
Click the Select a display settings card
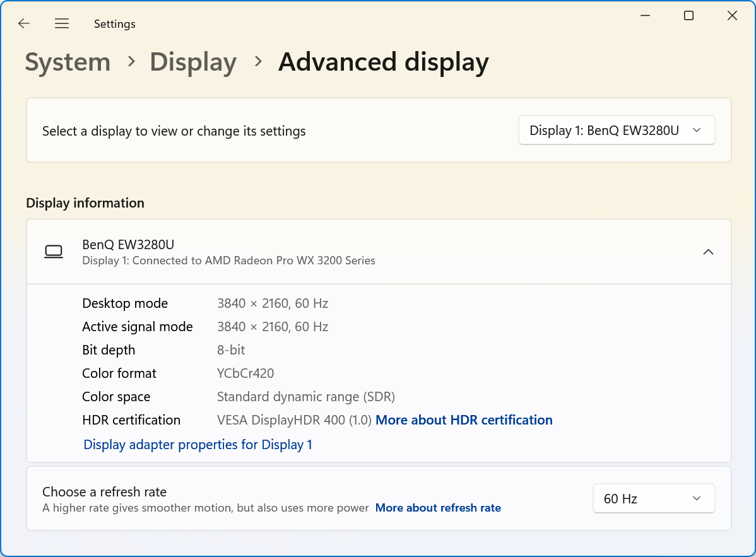click(252, 130)
